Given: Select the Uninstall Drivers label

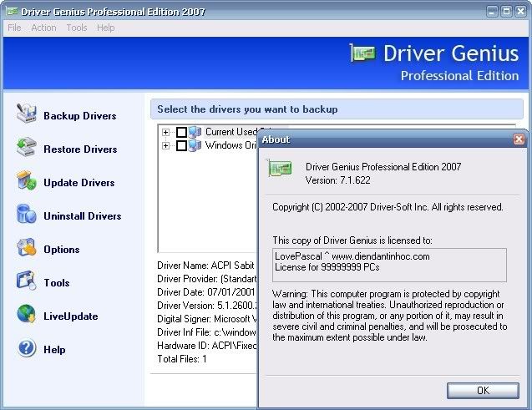Looking at the screenshot, I should coord(83,216).
